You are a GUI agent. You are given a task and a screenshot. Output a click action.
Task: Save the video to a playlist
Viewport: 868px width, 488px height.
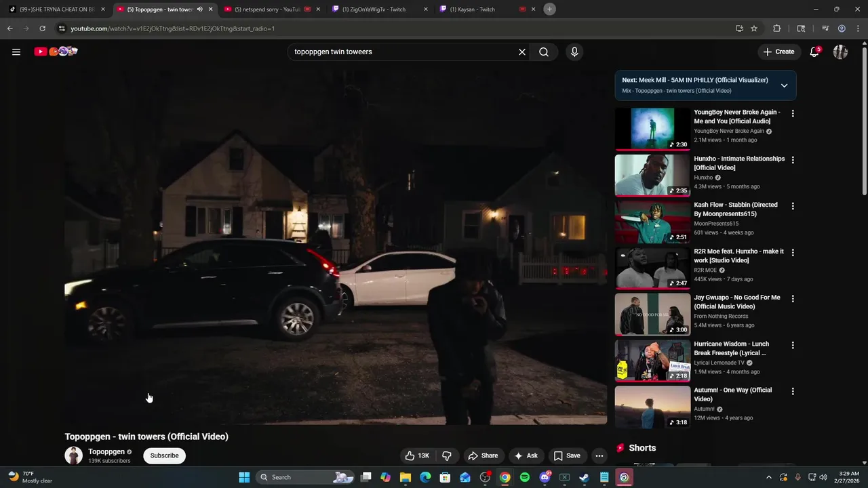[x=567, y=455]
